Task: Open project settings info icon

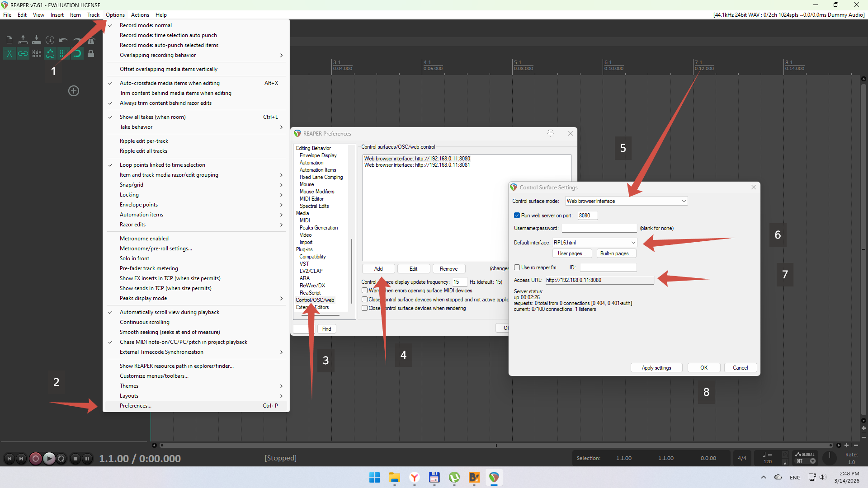Action: (x=50, y=40)
